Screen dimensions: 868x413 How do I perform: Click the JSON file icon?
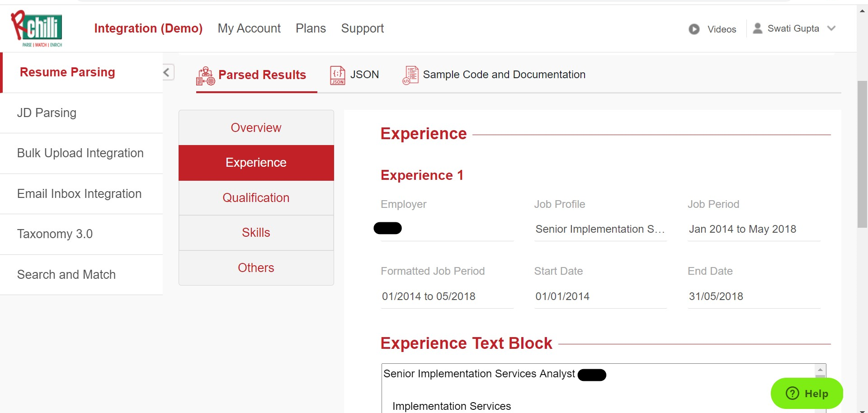point(337,75)
